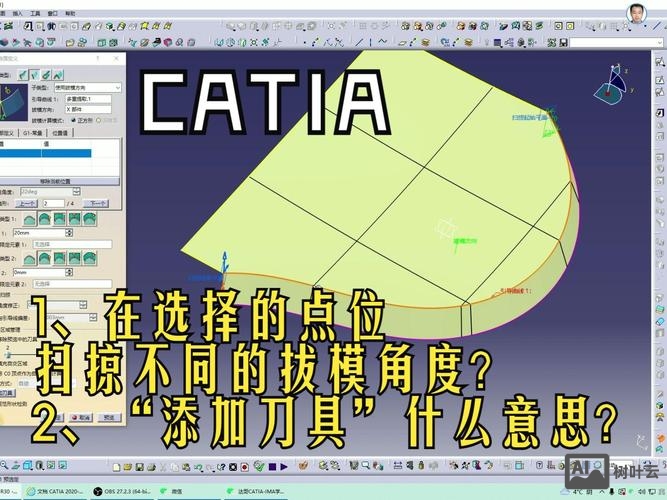Switch to the G1-常量 tab
Screen dimensions: 667x500
click(33, 133)
